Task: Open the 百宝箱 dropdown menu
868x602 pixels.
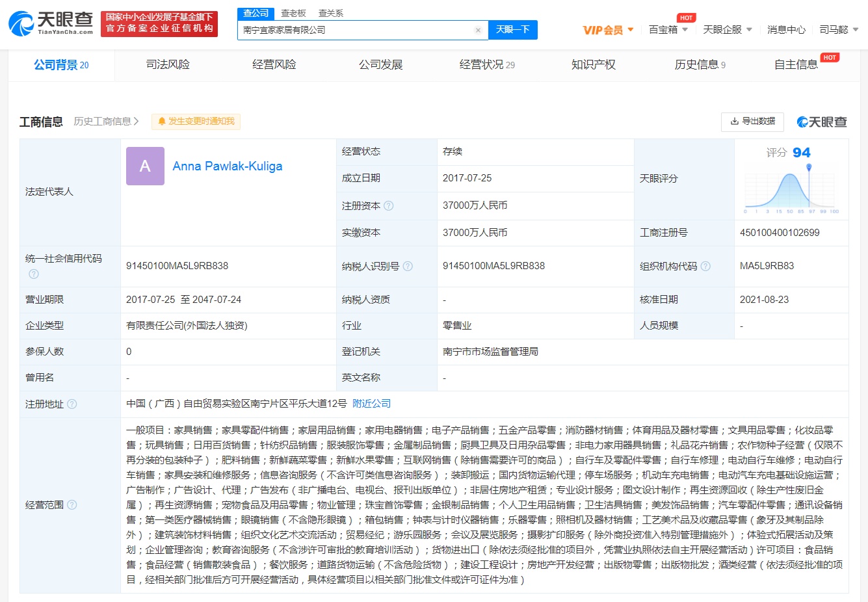Action: pos(668,30)
